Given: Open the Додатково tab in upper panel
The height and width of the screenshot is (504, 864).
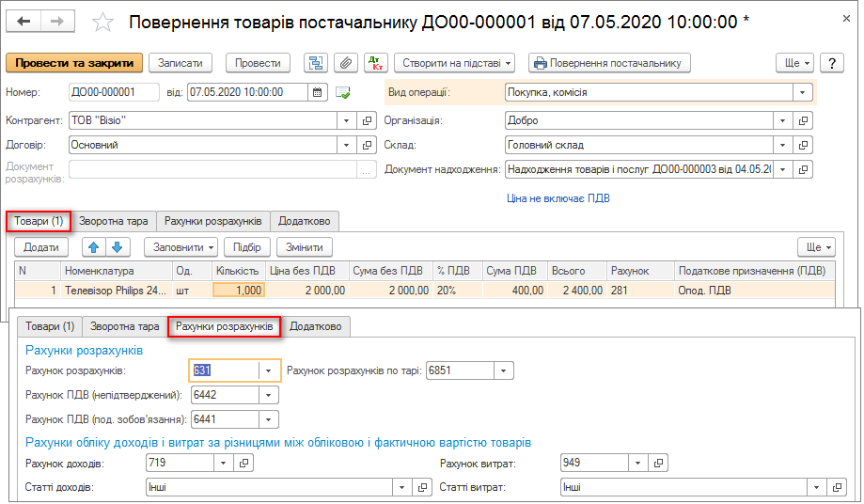Looking at the screenshot, I should click(305, 221).
